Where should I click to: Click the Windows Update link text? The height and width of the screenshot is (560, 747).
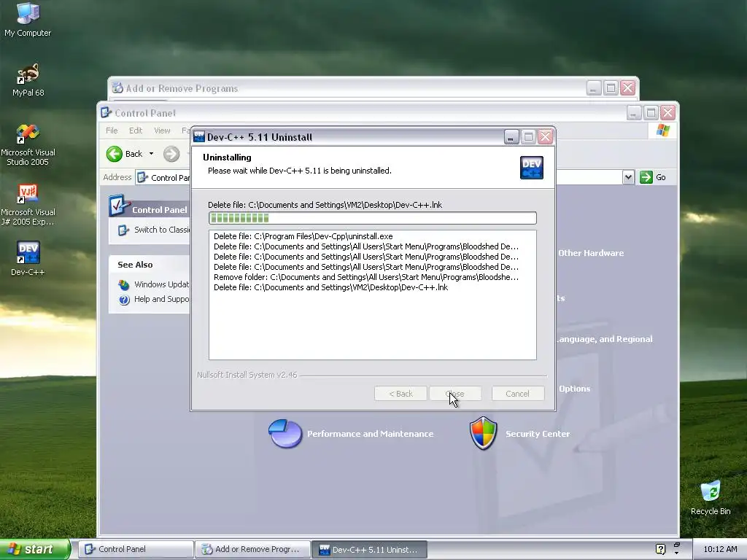pyautogui.click(x=161, y=284)
